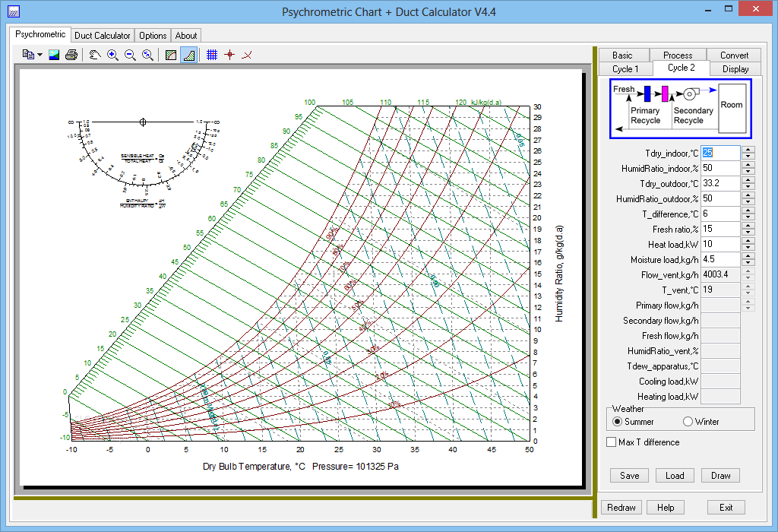This screenshot has height=532, width=778.
Task: Click the HumidRatio_outdoor input field
Action: coord(720,198)
